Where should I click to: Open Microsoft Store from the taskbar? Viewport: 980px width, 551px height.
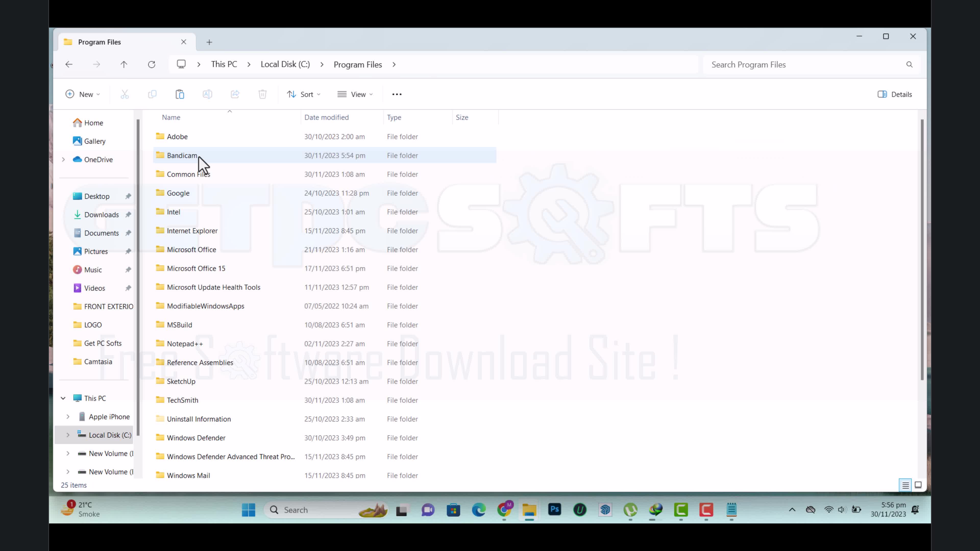coord(454,510)
